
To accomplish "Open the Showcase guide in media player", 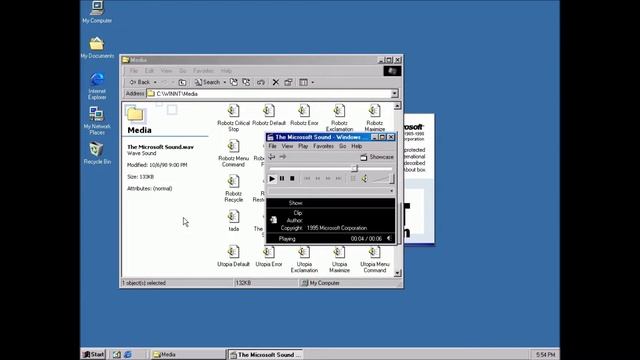I will click(377, 157).
